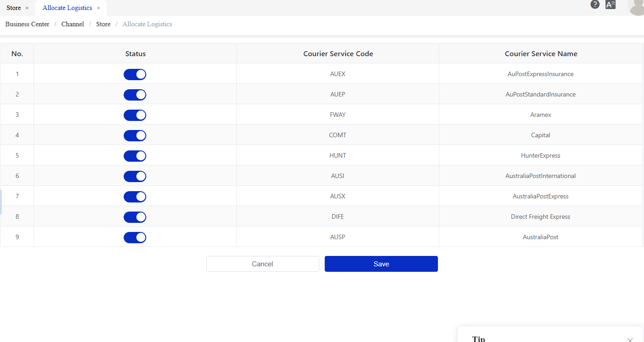Turn off AustraliaPost AUSP toggle
644x342 pixels.
point(135,237)
